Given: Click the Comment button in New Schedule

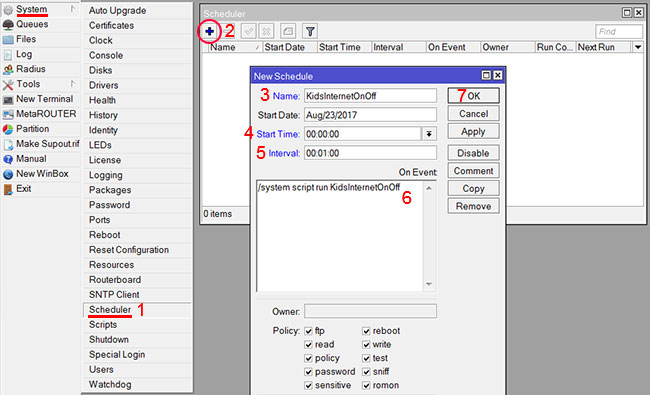Looking at the screenshot, I should pyautogui.click(x=473, y=171).
